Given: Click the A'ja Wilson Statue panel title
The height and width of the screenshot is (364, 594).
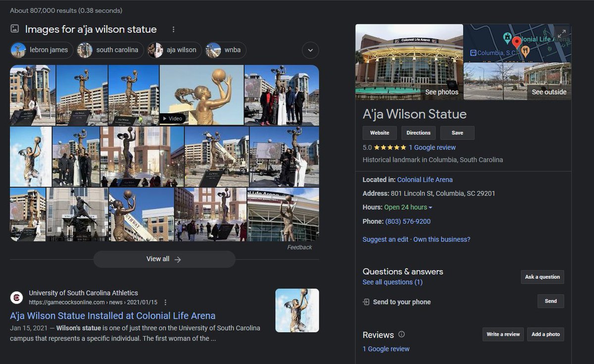Looking at the screenshot, I should click(x=415, y=114).
